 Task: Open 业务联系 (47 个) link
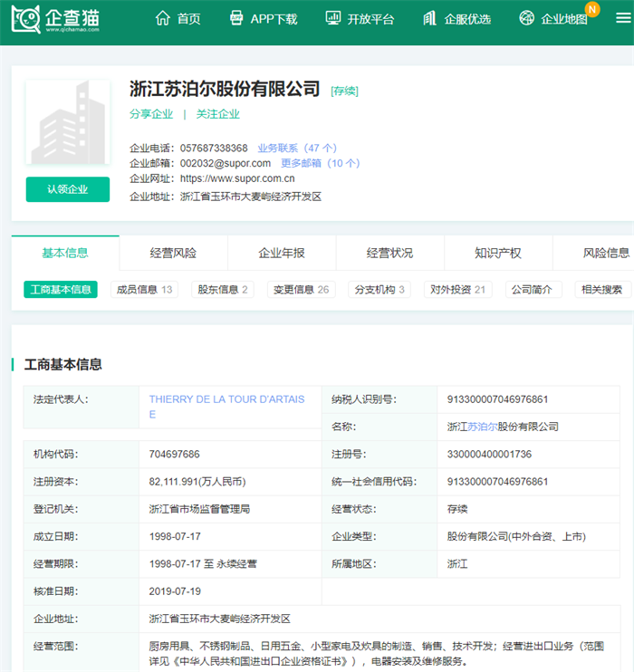pos(297,149)
